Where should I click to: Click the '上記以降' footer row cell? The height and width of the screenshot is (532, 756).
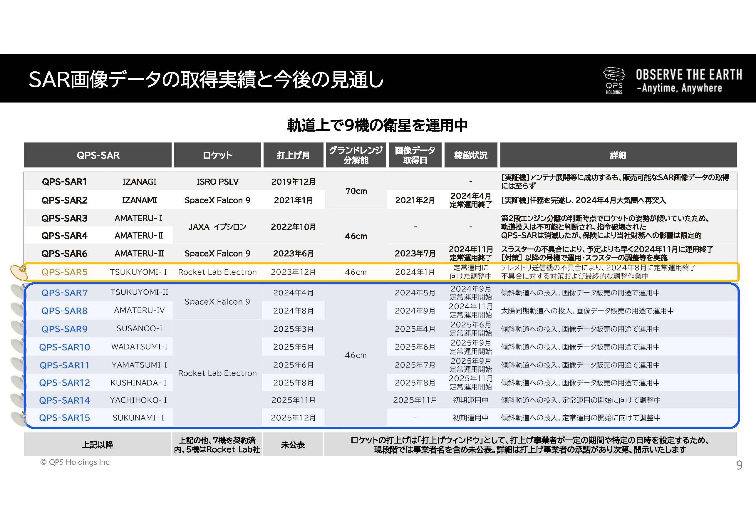click(x=98, y=444)
